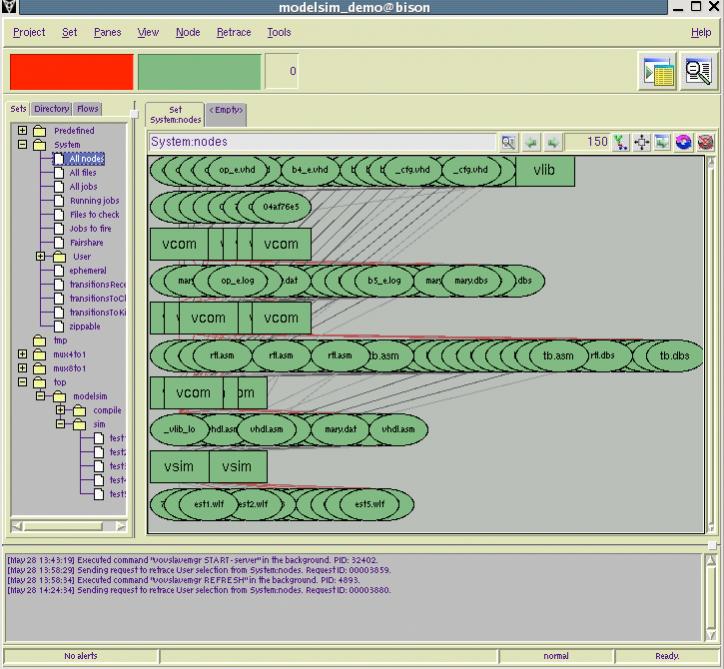Click the tb.dbs node in graph

click(674, 356)
